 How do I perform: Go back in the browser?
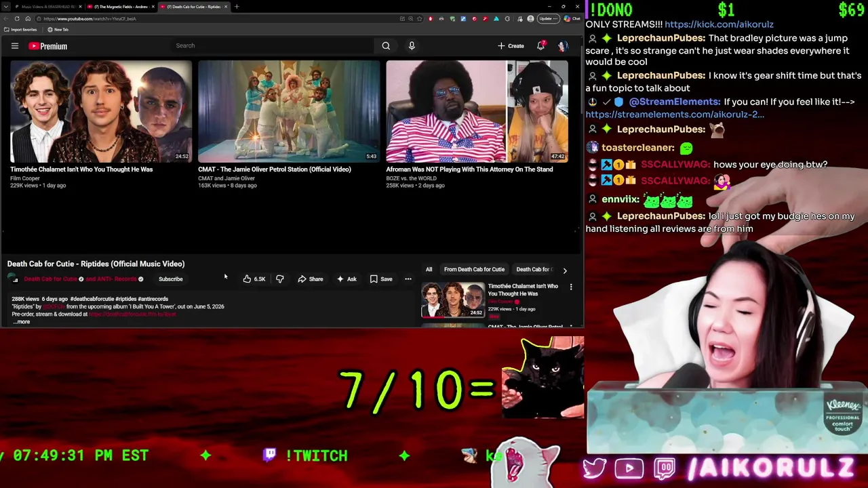pyautogui.click(x=6, y=18)
